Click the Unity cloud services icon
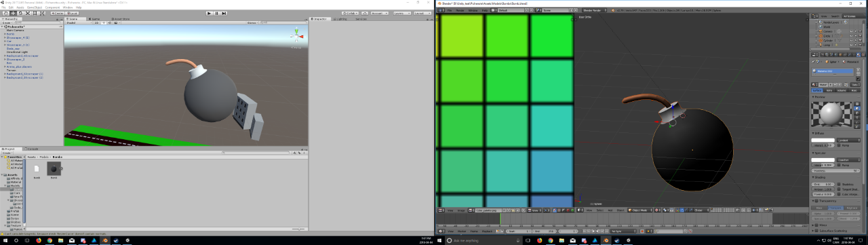The image size is (868, 245). pos(365,13)
